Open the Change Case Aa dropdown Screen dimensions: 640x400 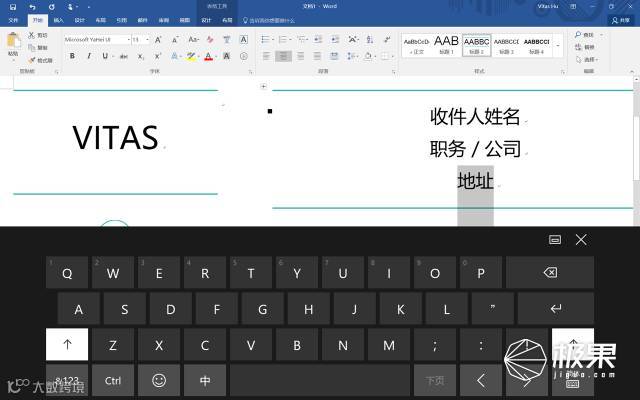point(193,40)
